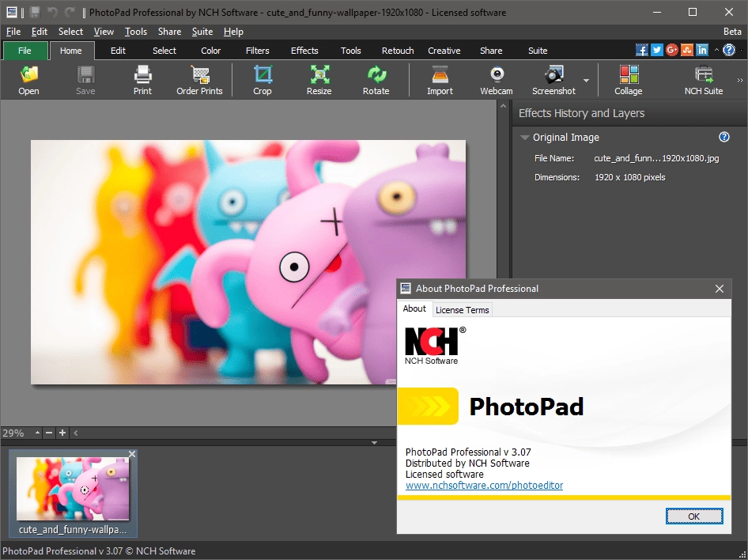
Task: Share via Google Plus icon
Action: point(671,50)
